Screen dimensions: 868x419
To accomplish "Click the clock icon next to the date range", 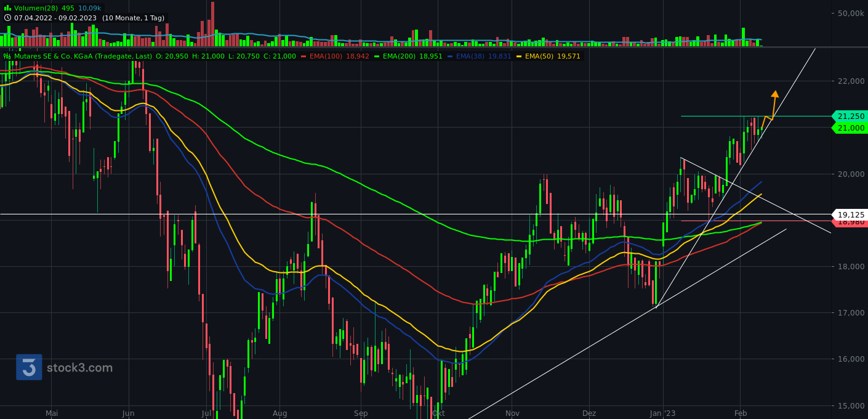I will click(x=7, y=18).
